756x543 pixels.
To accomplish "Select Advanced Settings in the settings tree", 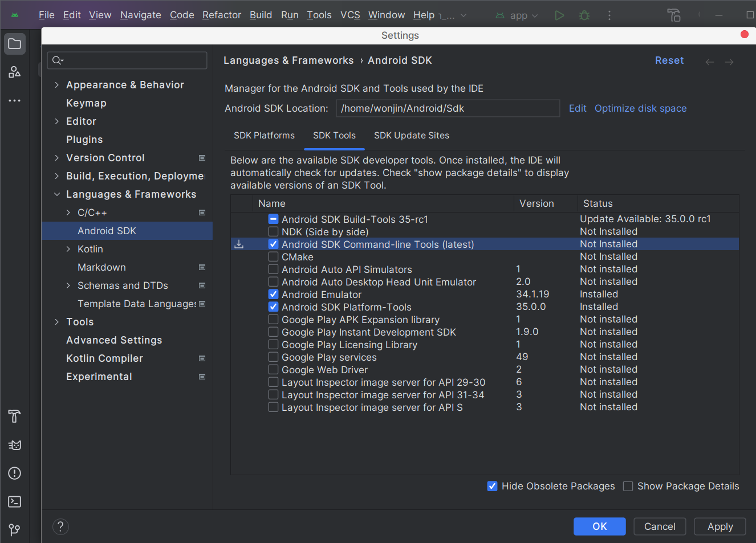I will pos(114,340).
